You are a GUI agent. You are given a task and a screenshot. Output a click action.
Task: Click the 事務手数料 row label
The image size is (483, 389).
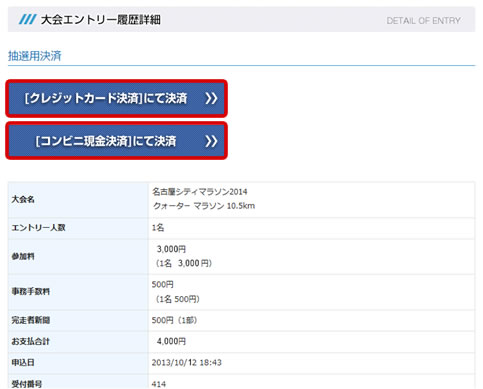(31, 291)
